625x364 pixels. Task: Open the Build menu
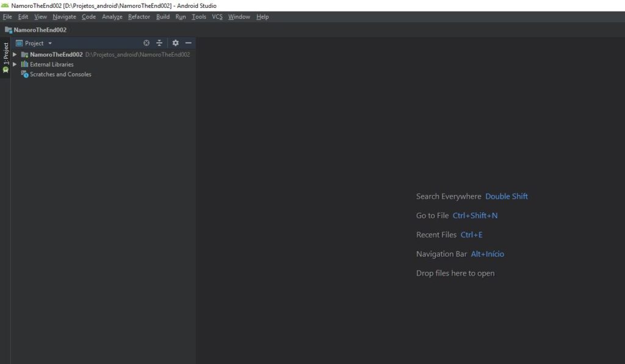tap(162, 16)
